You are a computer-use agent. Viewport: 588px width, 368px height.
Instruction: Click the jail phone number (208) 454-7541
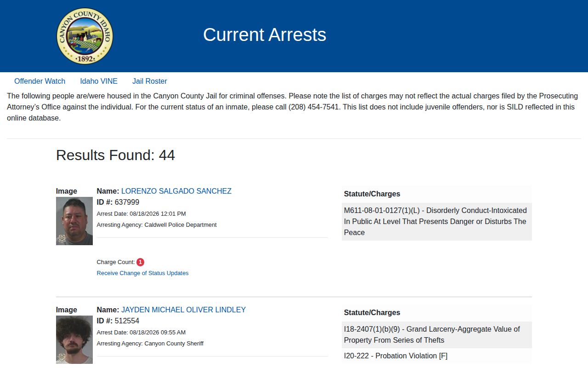[x=314, y=107]
